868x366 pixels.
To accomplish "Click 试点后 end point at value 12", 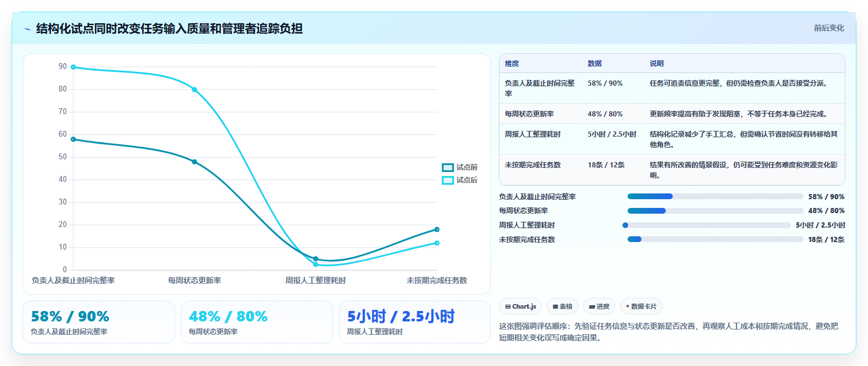I will 437,243.
